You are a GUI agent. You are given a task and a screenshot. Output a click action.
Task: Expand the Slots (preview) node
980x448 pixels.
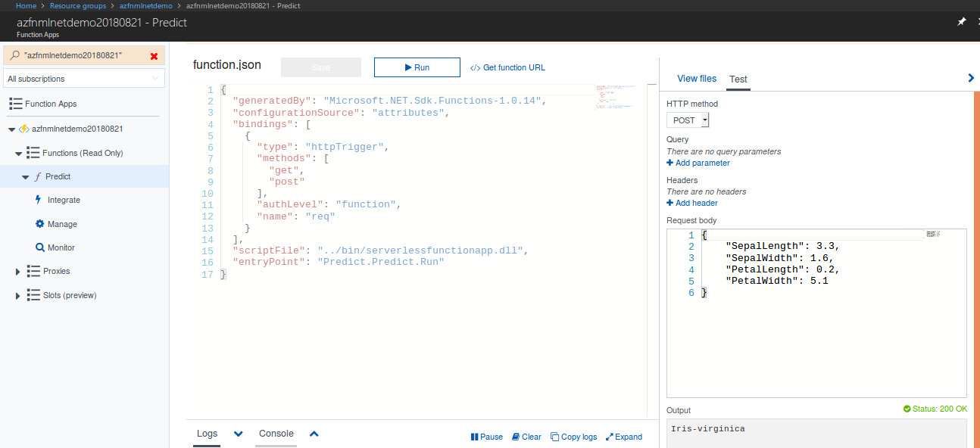pos(18,295)
